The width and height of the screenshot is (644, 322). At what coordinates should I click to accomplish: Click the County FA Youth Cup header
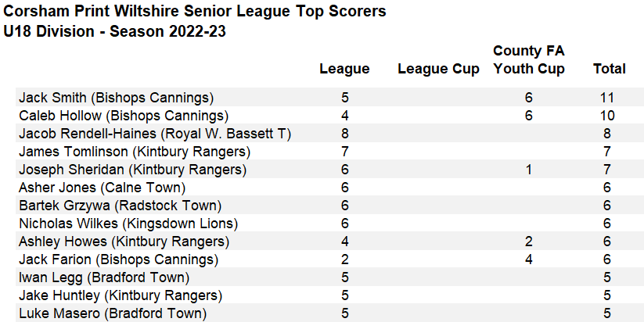(x=529, y=60)
